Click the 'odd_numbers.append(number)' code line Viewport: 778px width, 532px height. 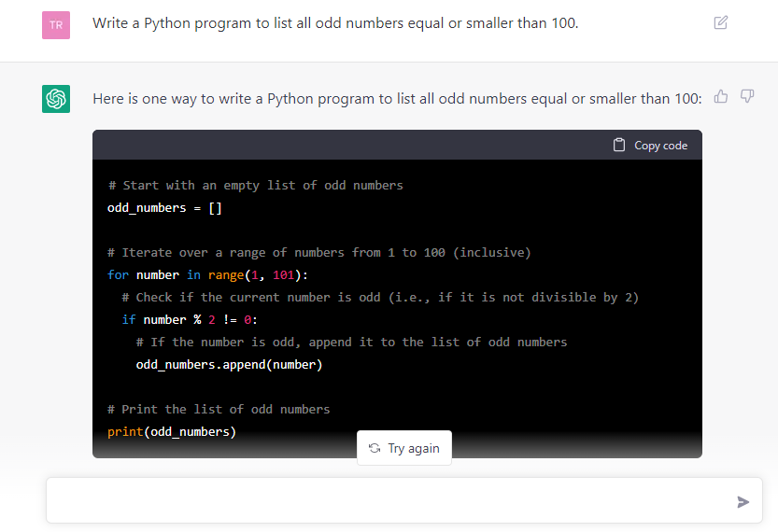point(229,364)
